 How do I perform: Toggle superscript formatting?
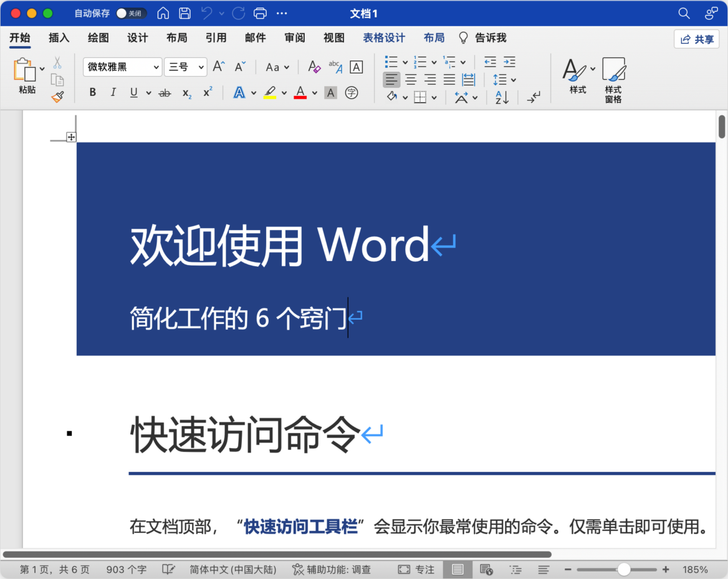(x=208, y=92)
